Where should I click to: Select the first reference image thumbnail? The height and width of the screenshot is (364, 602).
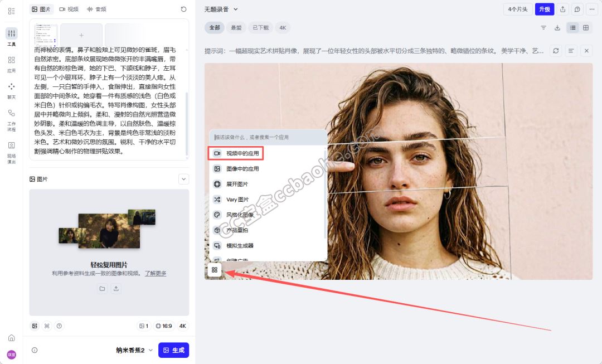pos(46,35)
